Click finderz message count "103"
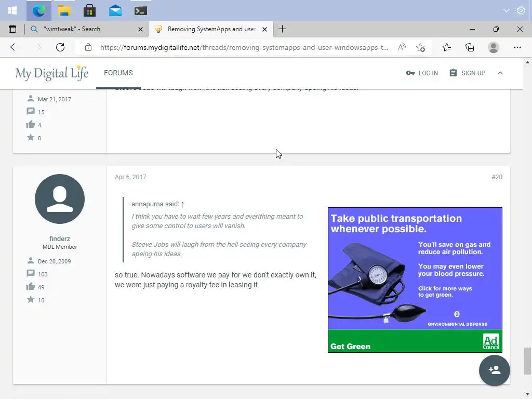 tap(43, 274)
